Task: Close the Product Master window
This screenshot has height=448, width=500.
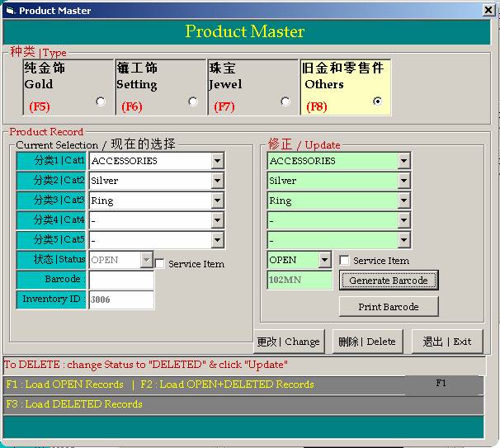Action: pos(488,11)
